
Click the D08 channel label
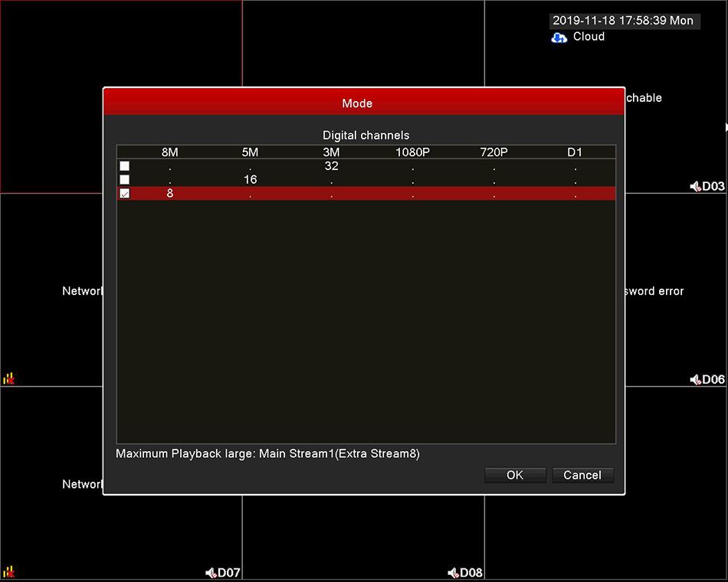pyautogui.click(x=471, y=573)
